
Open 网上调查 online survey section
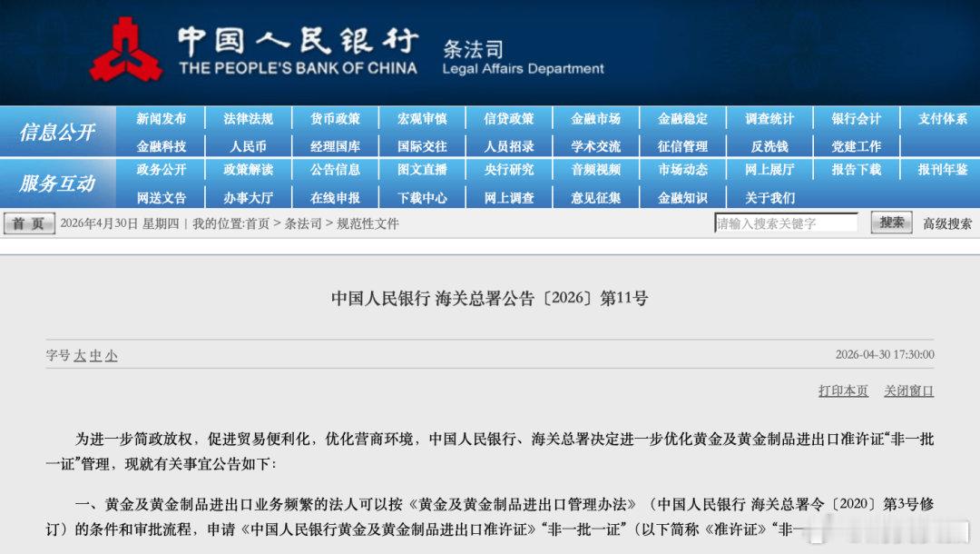click(508, 196)
